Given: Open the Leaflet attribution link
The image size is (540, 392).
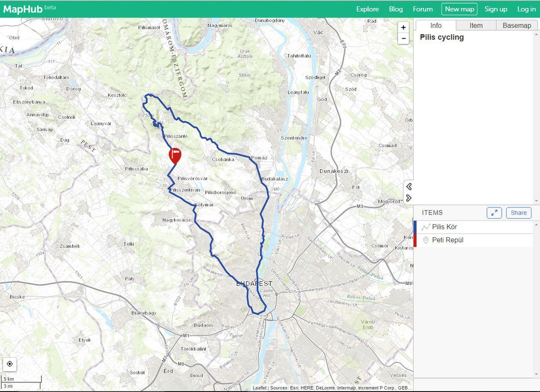Looking at the screenshot, I should [259, 387].
